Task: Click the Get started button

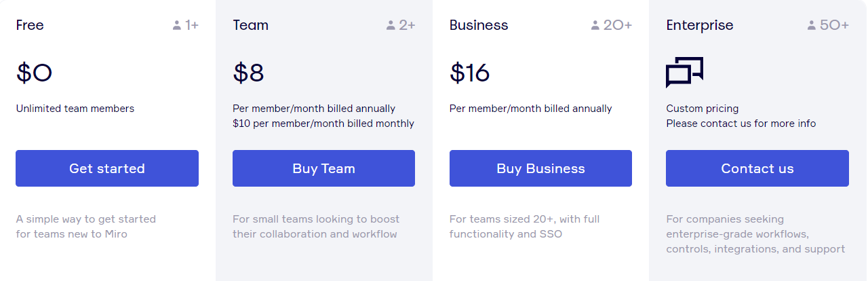Action: pos(107,168)
